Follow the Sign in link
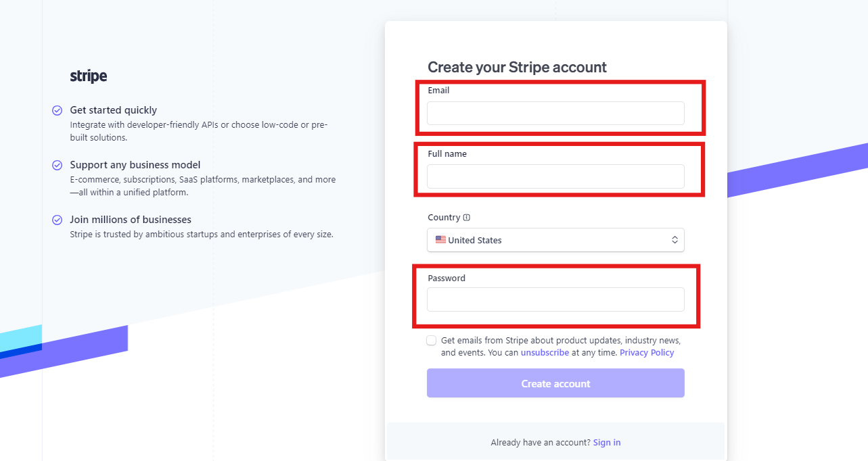This screenshot has height=461, width=868. [x=607, y=443]
